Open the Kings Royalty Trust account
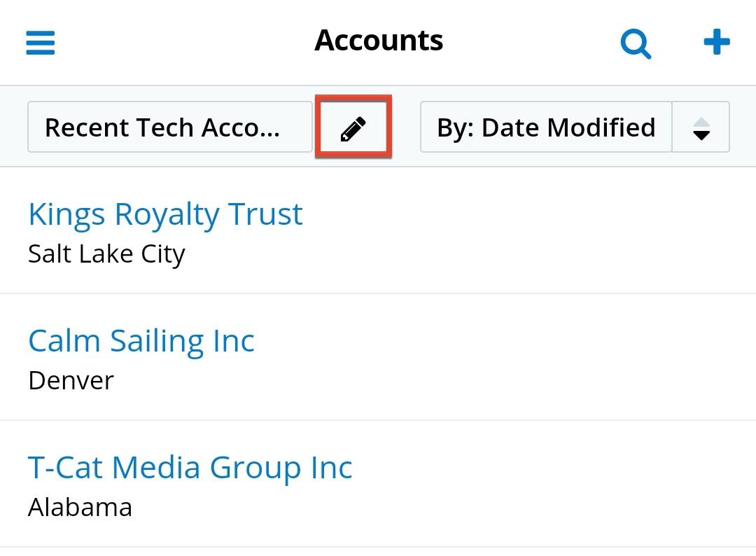 pos(165,214)
